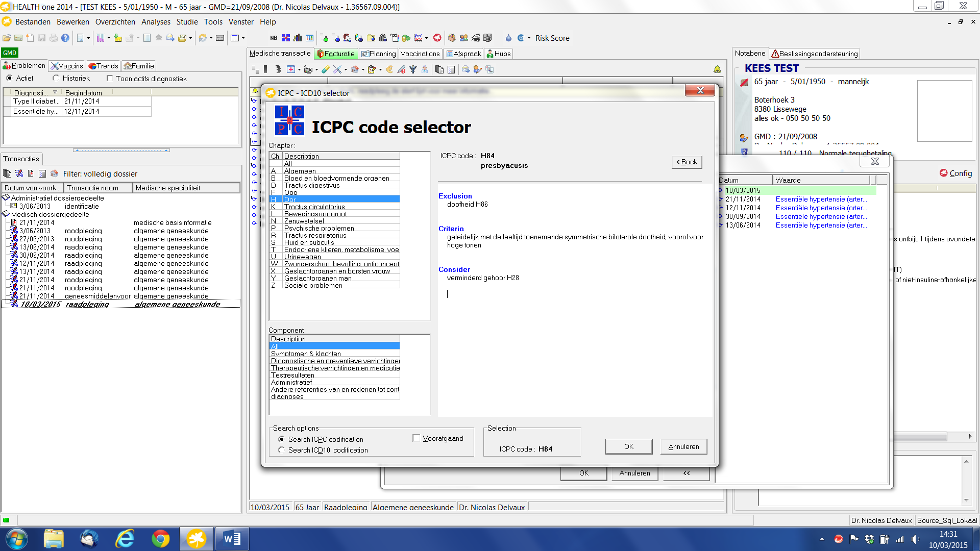Select chapter K Tractus circulatorius
980x551 pixels.
(x=334, y=206)
